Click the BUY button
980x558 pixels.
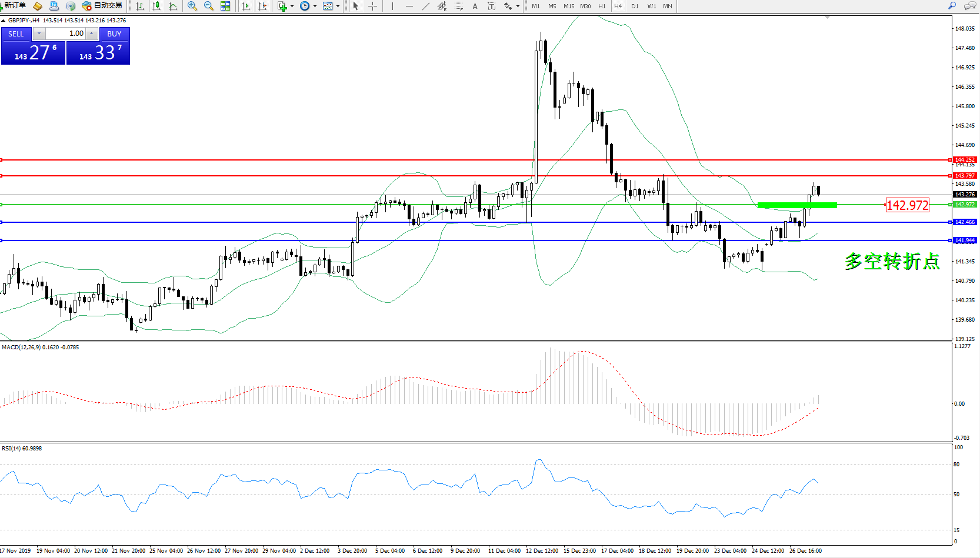(x=114, y=34)
